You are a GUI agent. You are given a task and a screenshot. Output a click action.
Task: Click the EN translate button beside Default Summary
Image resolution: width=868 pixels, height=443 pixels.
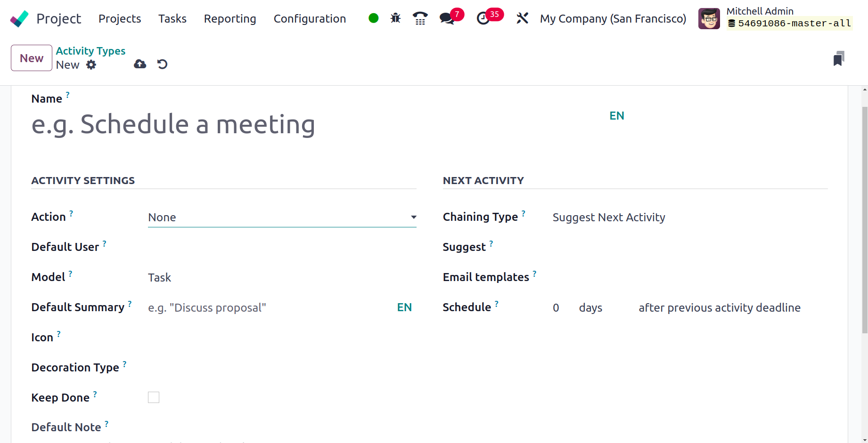point(404,307)
